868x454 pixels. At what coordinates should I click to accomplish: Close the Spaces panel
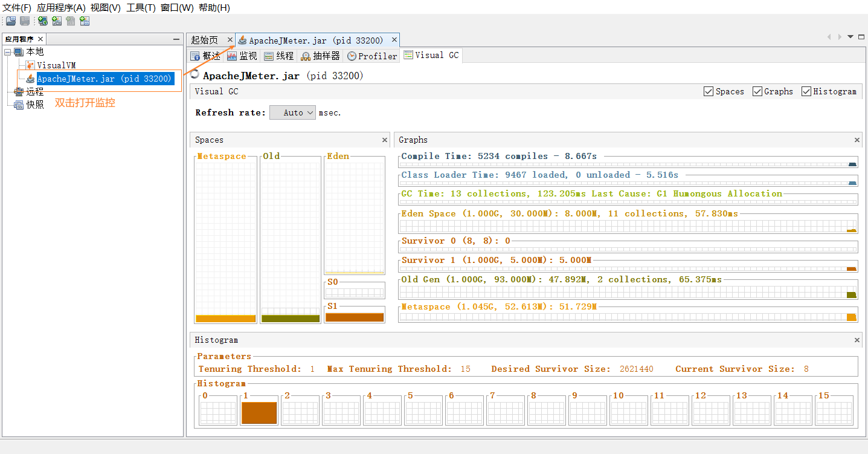pos(385,140)
